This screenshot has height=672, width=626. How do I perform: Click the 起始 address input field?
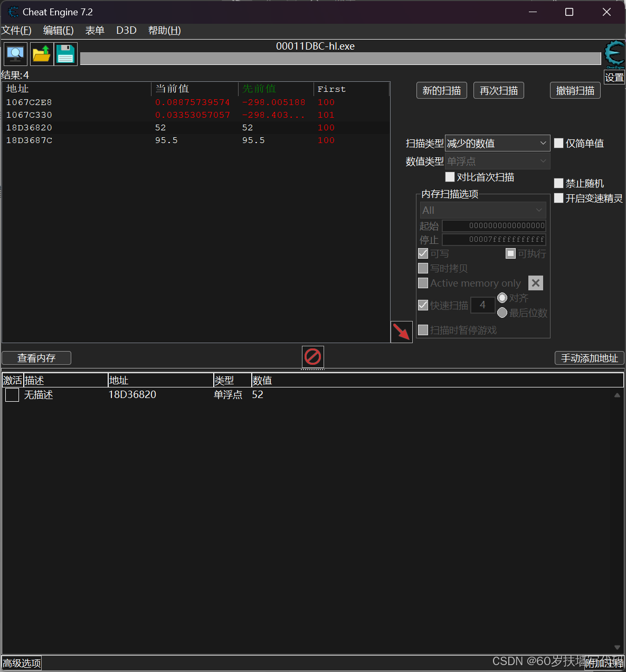tap(494, 225)
